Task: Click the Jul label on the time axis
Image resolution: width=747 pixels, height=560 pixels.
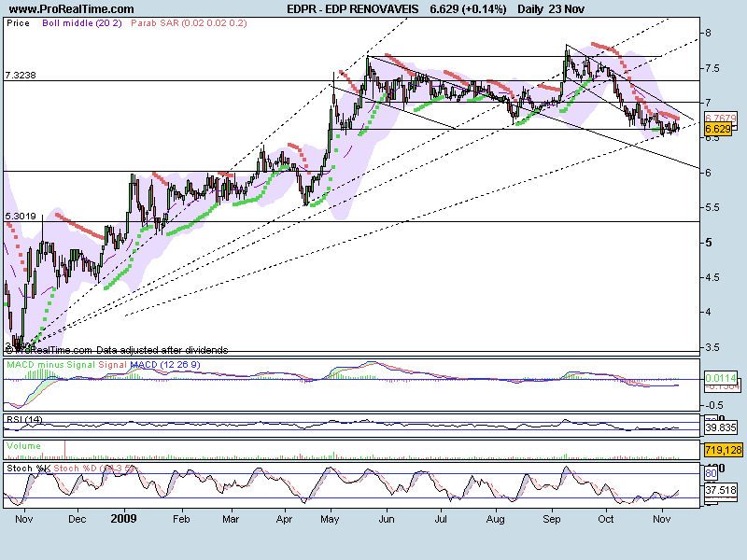Action: click(441, 519)
